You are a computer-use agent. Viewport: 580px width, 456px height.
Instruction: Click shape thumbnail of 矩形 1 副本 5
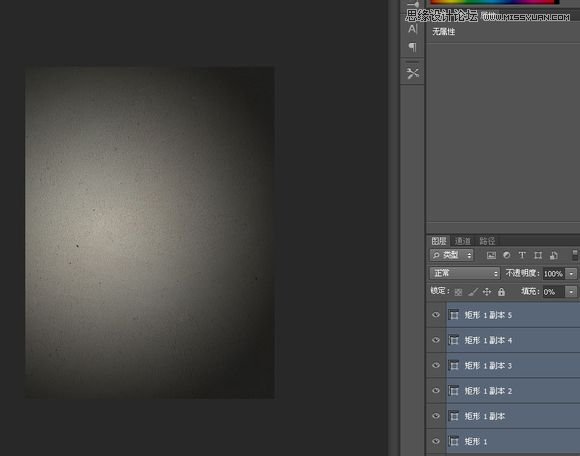pos(454,315)
